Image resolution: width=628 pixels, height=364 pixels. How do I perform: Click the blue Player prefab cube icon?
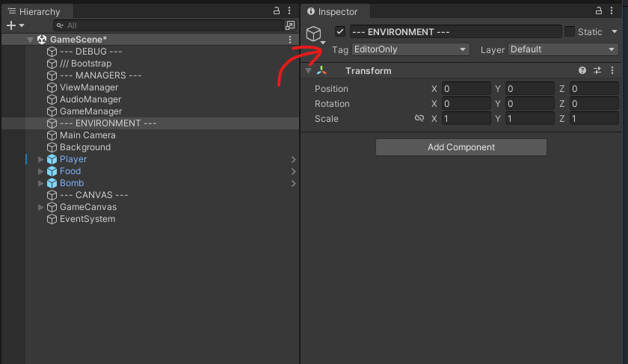point(52,159)
